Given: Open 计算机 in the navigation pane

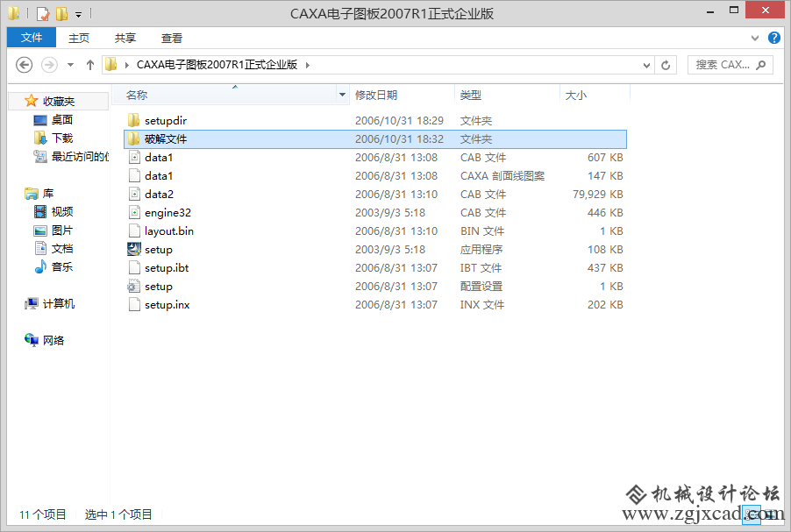Looking at the screenshot, I should 59,303.
